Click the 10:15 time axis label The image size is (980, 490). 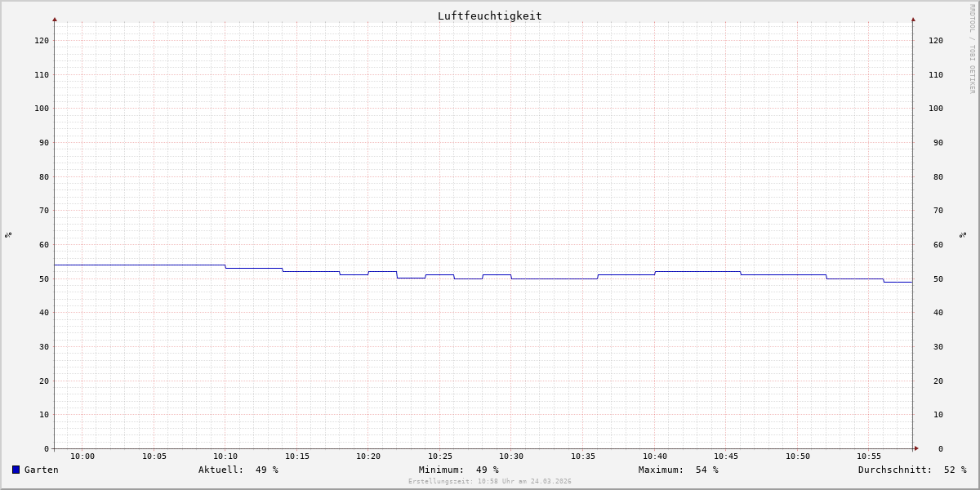pos(297,457)
